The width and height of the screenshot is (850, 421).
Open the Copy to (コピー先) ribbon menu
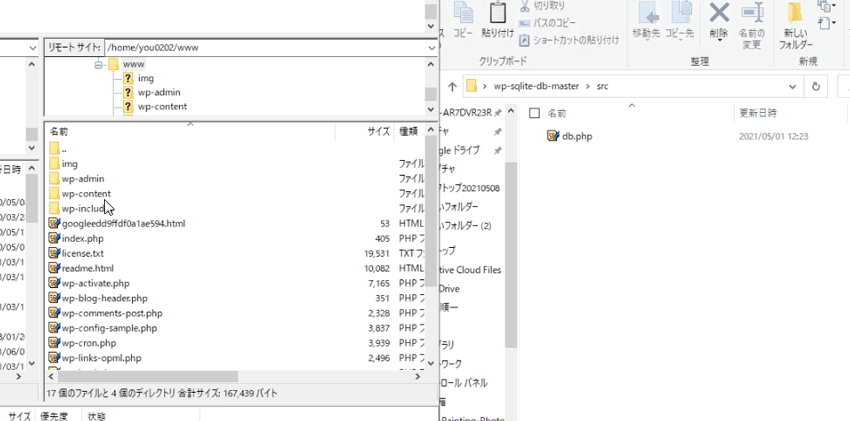(x=680, y=21)
